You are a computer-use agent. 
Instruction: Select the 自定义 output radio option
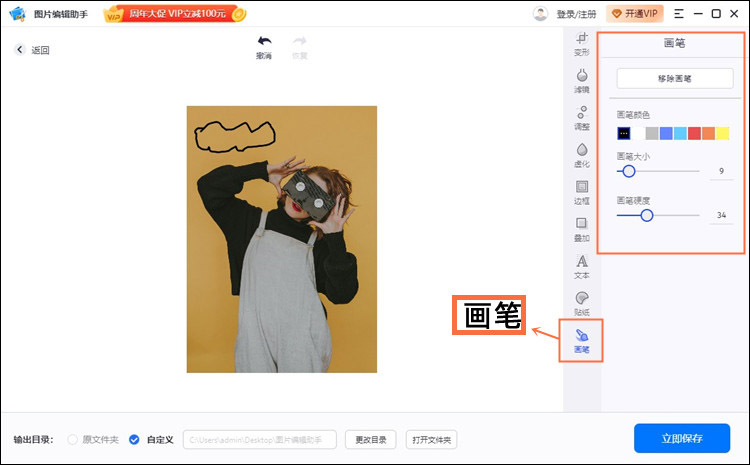(x=134, y=439)
